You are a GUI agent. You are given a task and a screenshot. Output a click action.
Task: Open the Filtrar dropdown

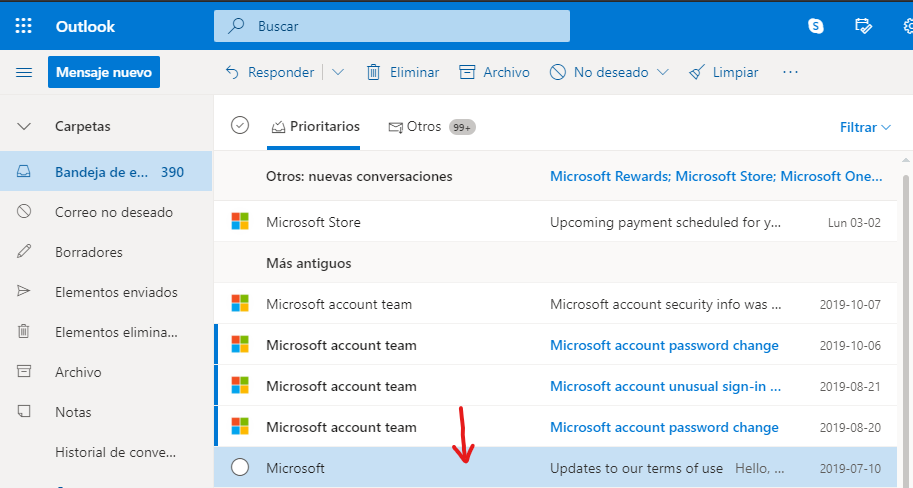865,127
